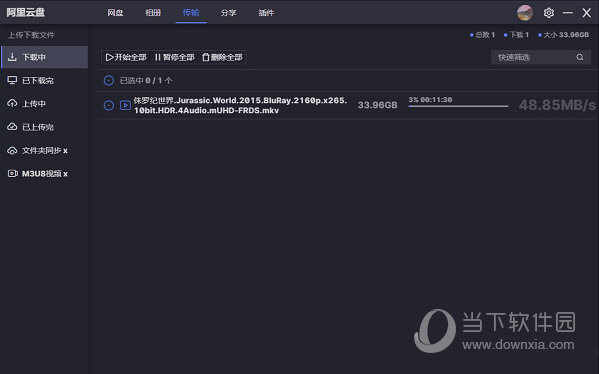
Task: Click the 33.96GB file size value
Action: [377, 105]
